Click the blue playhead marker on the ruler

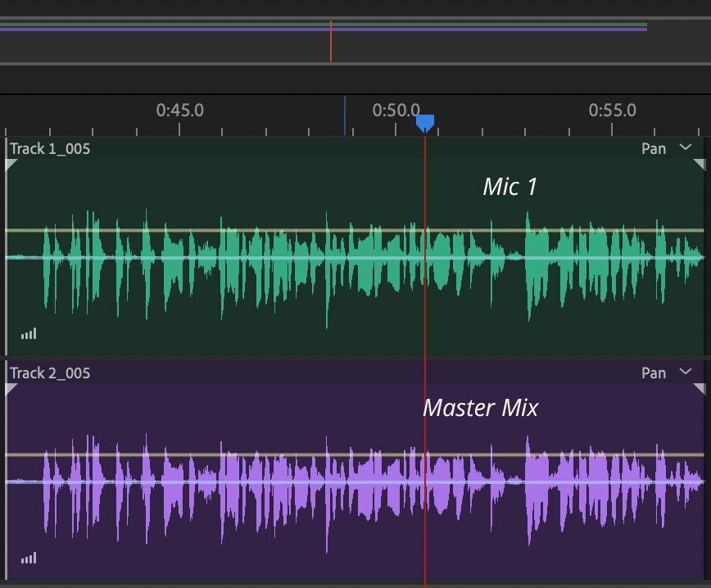[x=425, y=123]
